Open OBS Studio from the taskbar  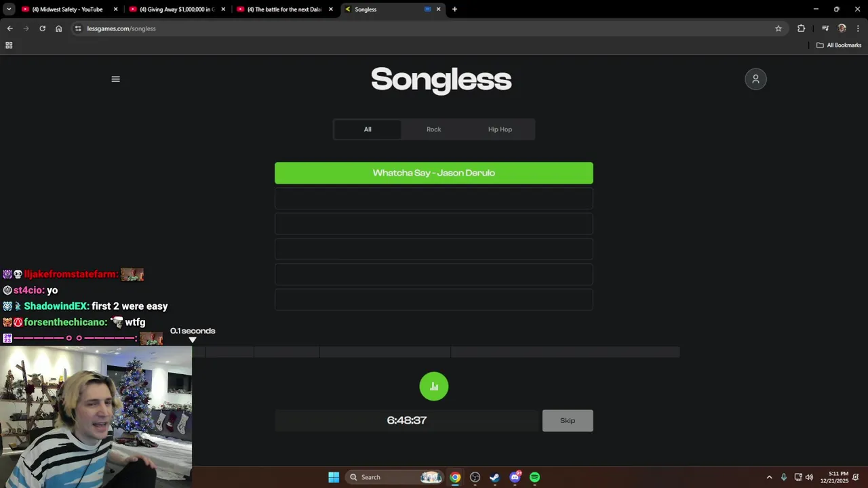475,477
